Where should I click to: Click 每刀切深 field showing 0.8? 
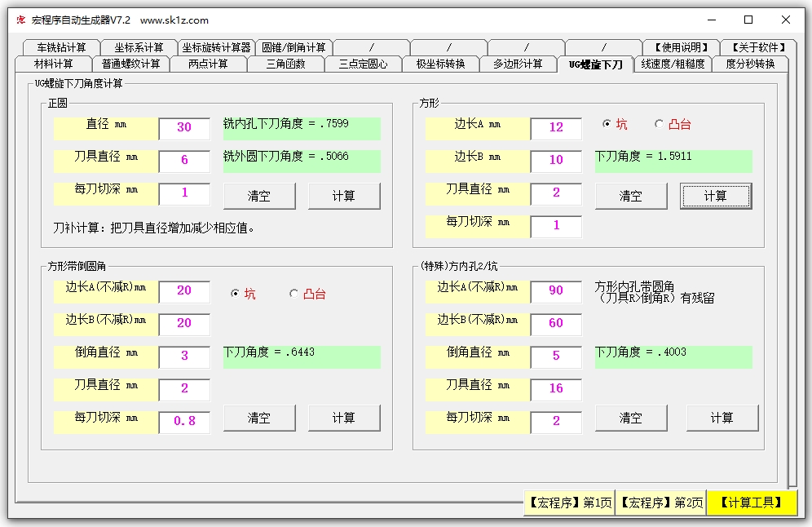[x=184, y=421]
